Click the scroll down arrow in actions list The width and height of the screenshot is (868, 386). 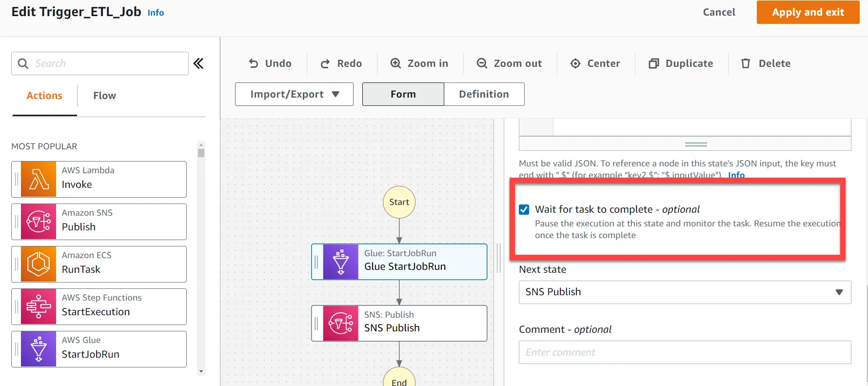click(x=201, y=372)
